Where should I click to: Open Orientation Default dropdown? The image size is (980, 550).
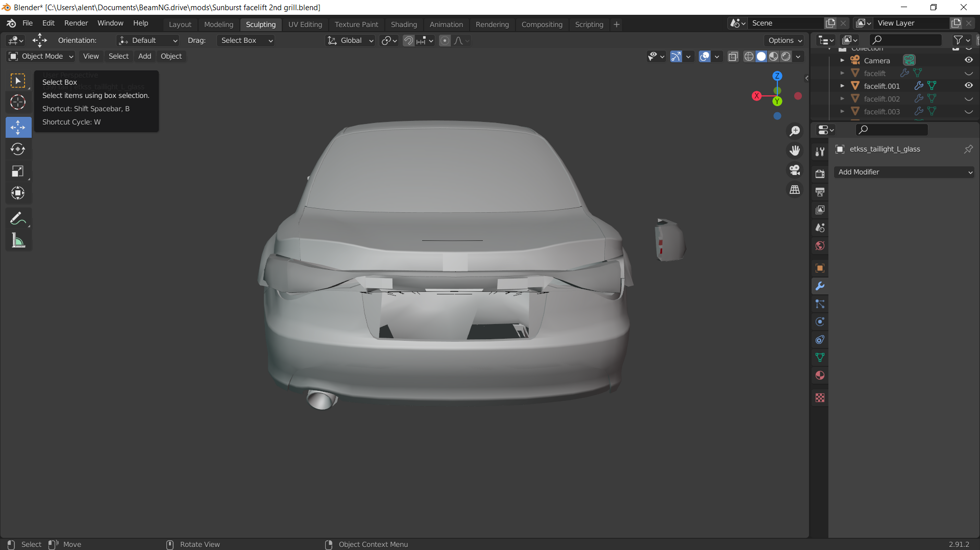(x=148, y=40)
